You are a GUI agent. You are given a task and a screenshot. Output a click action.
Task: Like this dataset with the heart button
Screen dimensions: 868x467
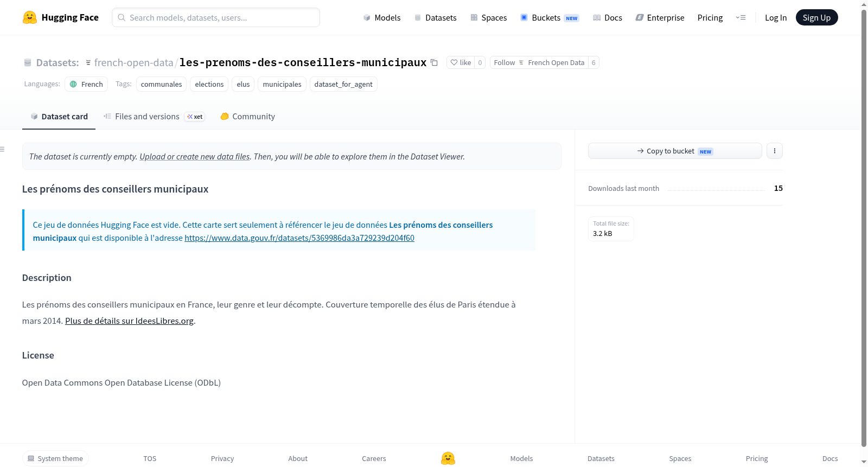click(x=461, y=62)
